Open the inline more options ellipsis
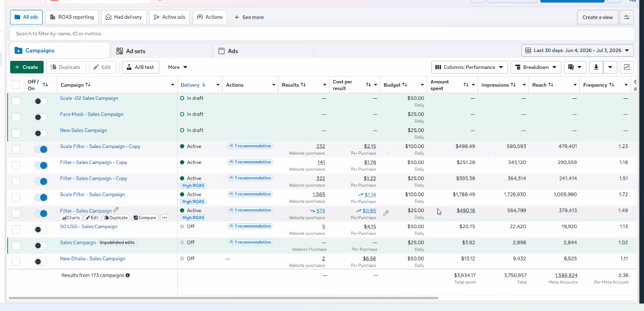644x311 pixels. click(165, 218)
